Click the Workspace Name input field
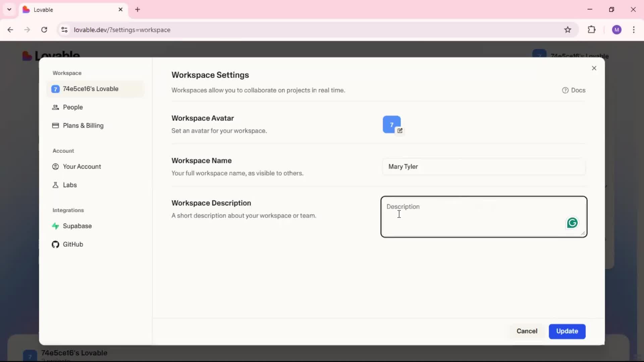This screenshot has height=362, width=644. point(484,167)
